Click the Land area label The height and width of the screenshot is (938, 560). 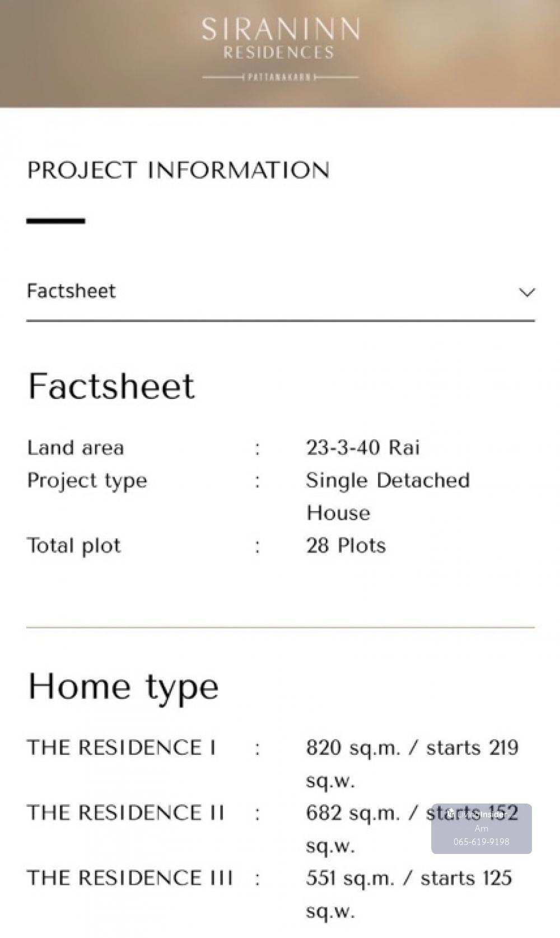point(76,448)
